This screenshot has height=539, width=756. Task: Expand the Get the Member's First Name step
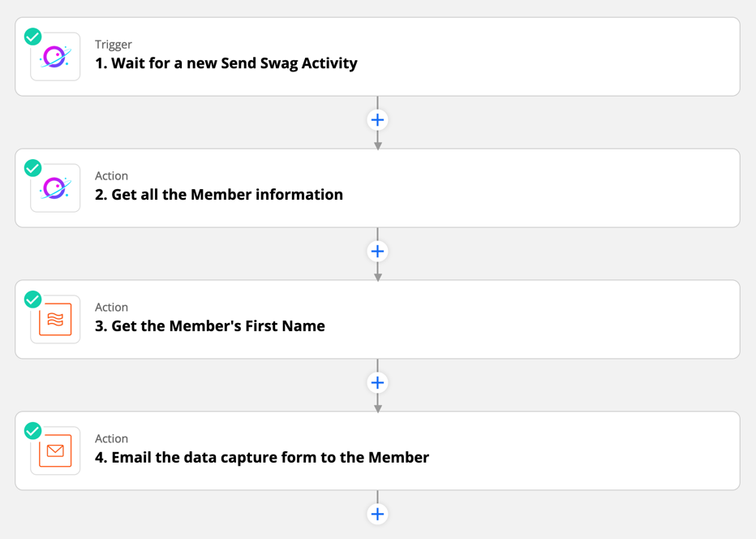tap(210, 326)
